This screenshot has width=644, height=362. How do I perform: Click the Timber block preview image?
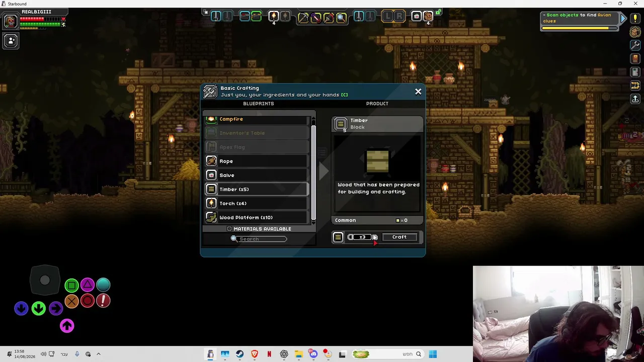point(377,161)
